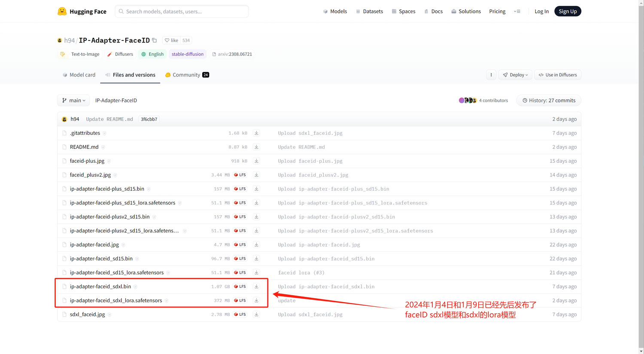The height and width of the screenshot is (354, 644).
Task: Click the stable-diffusion tag
Action: coord(188,54)
